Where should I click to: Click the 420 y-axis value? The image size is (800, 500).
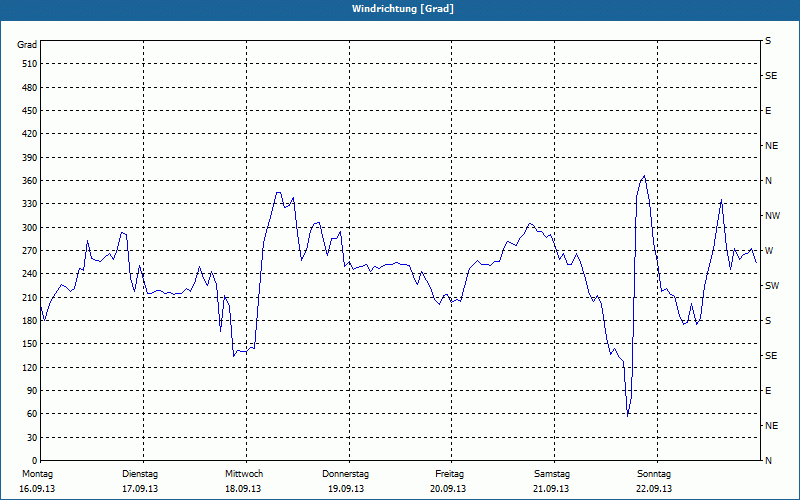pos(30,134)
